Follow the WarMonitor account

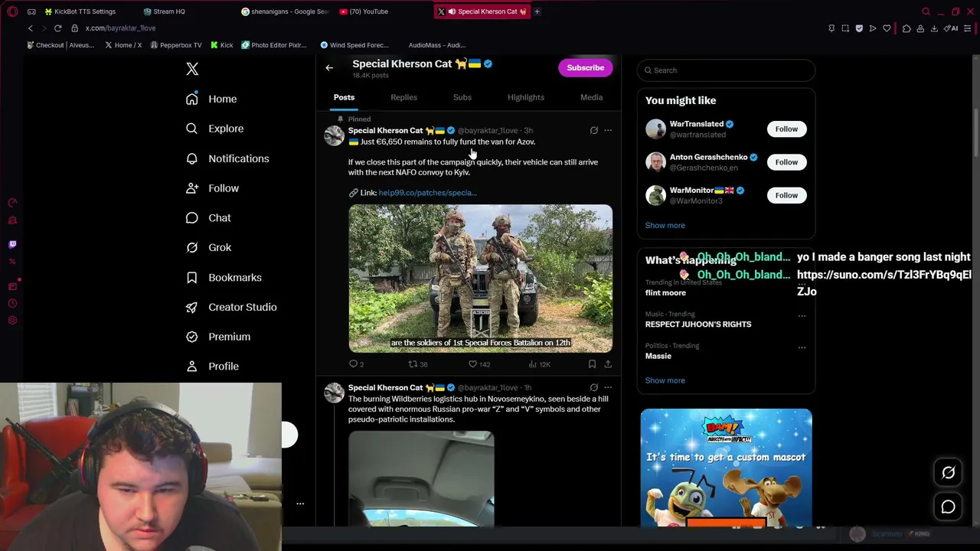[786, 195]
